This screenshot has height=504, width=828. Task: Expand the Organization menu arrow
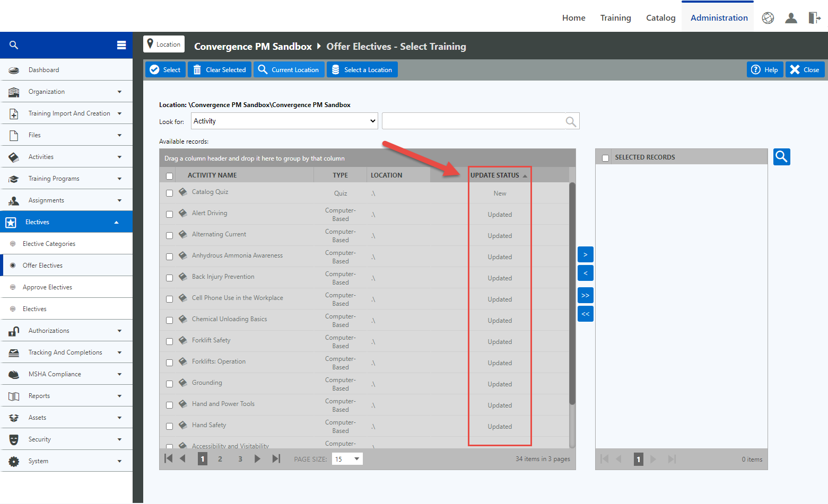(119, 92)
